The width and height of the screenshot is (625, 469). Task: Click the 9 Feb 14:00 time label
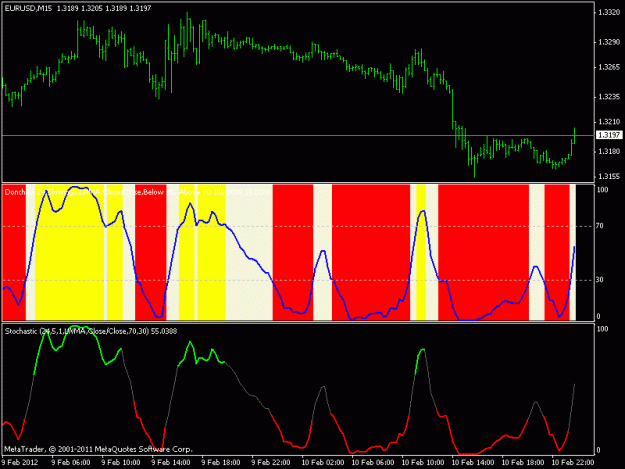coord(171,462)
